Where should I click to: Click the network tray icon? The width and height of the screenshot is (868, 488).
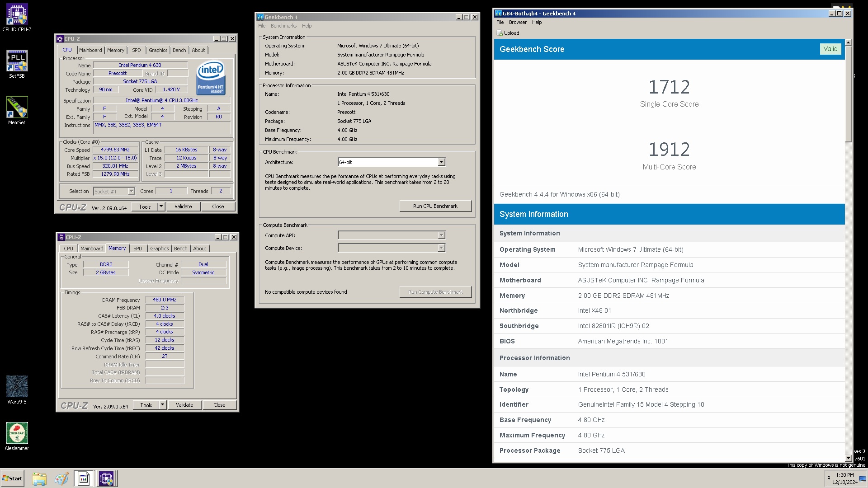point(863,479)
